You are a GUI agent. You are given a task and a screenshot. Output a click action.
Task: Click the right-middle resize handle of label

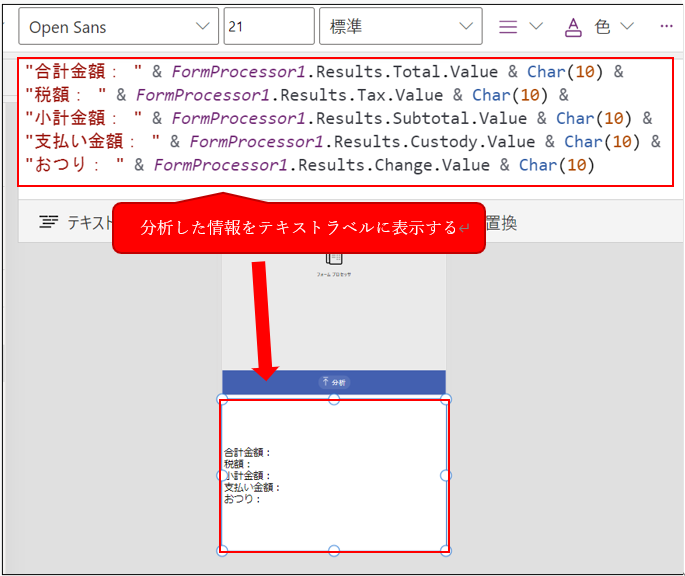click(x=446, y=475)
